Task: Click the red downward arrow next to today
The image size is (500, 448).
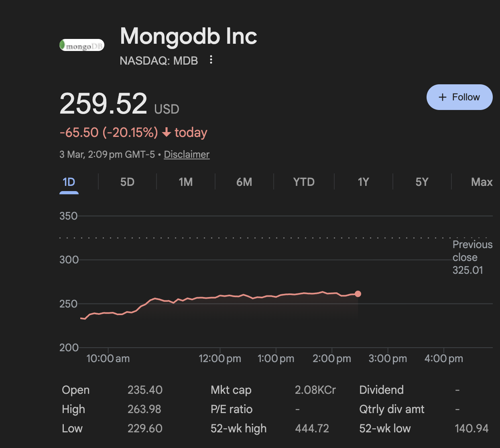Action: coord(166,132)
